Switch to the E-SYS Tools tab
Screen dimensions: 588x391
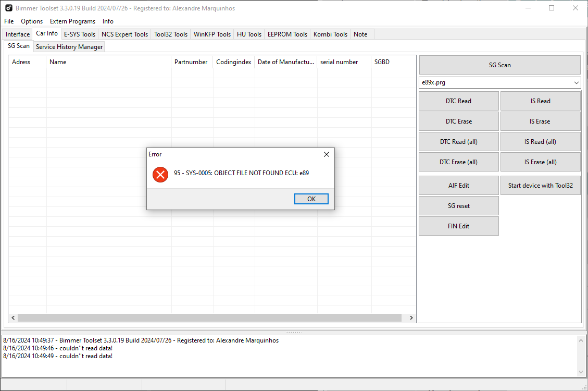pyautogui.click(x=80, y=34)
